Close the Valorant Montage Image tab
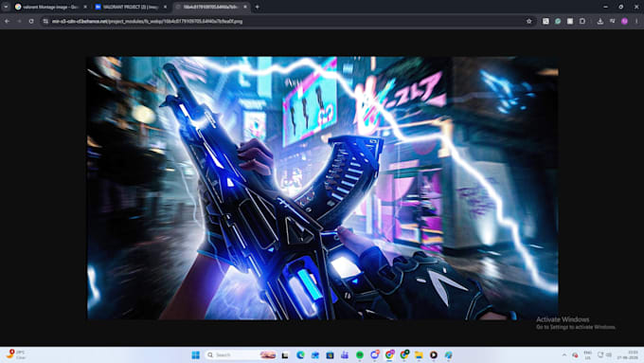The width and height of the screenshot is (644, 363). pos(85,7)
